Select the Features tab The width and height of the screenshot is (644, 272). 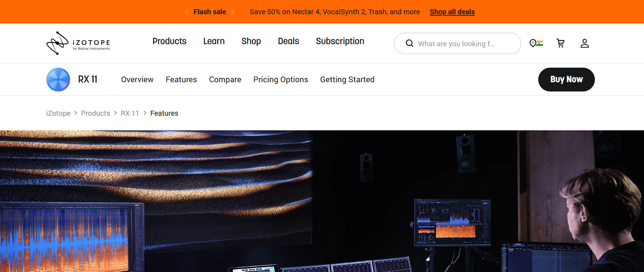point(181,80)
